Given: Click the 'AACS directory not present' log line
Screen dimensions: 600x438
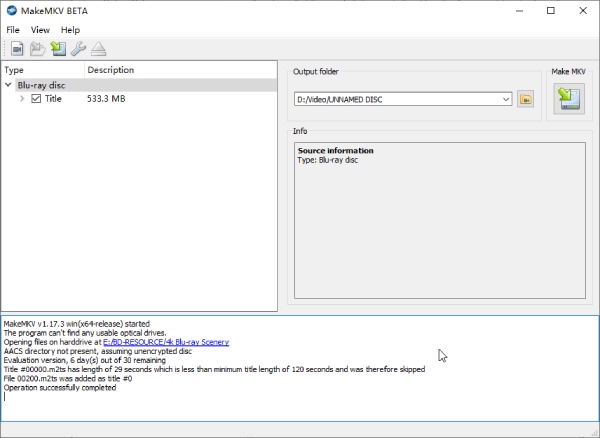Looking at the screenshot, I should click(98, 351).
